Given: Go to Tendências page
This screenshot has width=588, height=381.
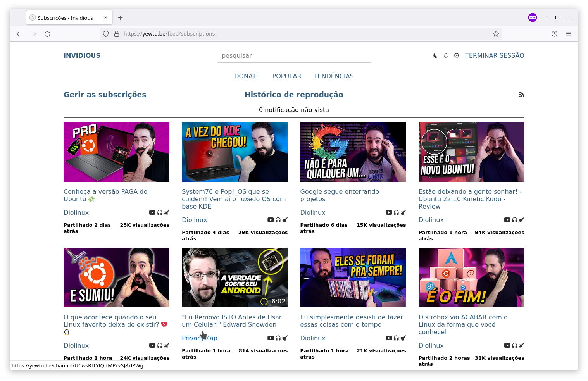Looking at the screenshot, I should point(333,76).
